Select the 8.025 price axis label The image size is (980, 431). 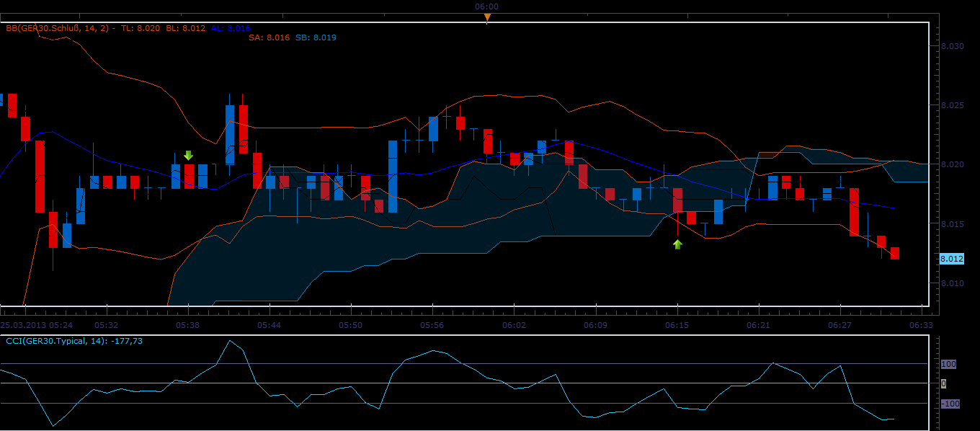[952, 106]
